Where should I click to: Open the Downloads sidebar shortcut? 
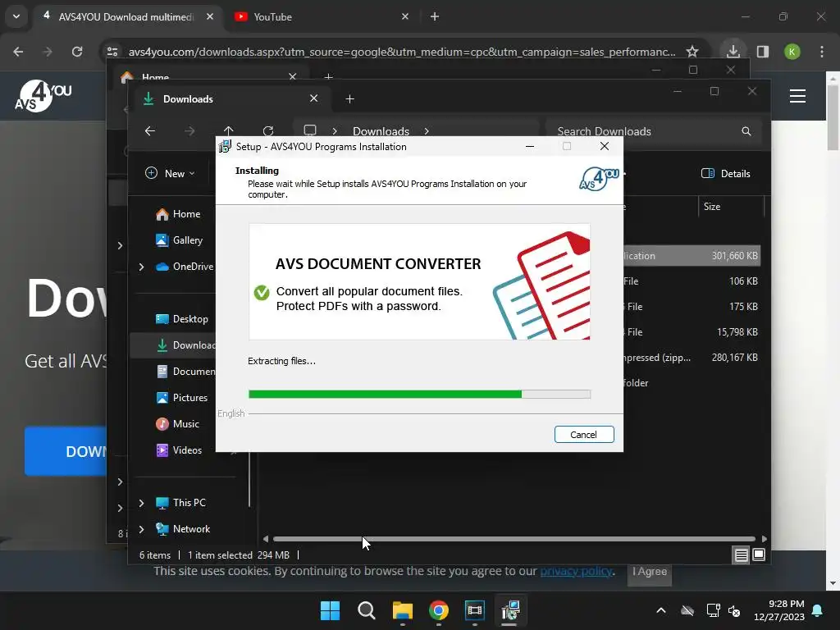click(x=185, y=345)
